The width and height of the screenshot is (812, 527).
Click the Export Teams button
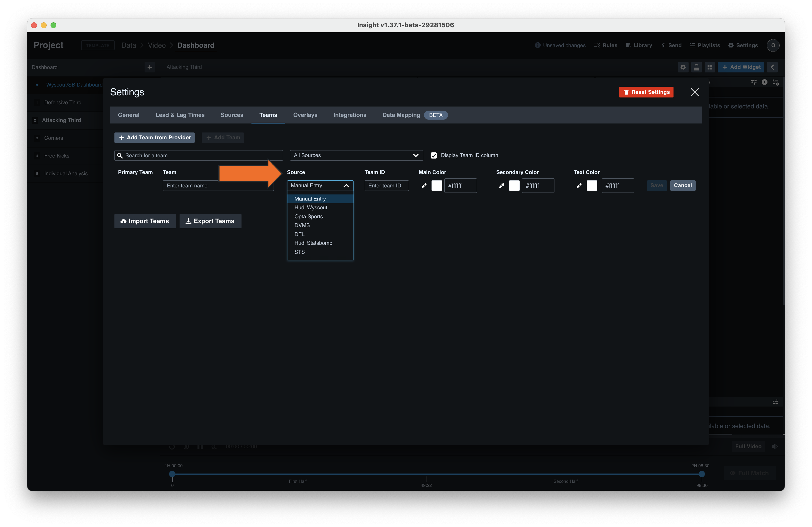(x=210, y=221)
